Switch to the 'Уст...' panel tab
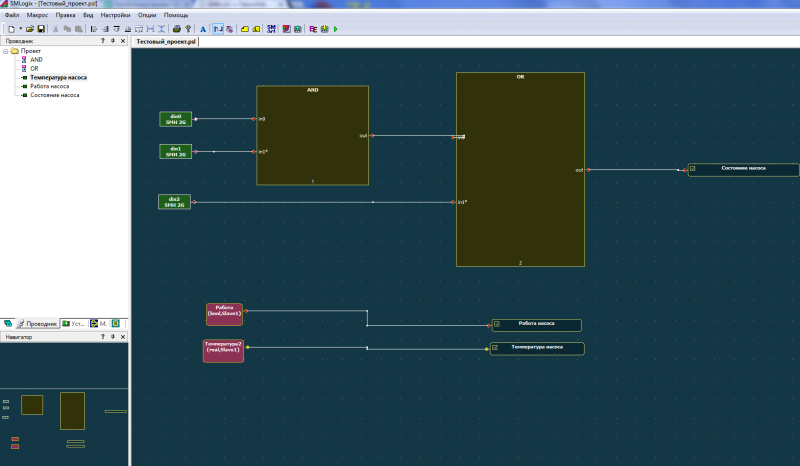This screenshot has height=466, width=800. pos(73,324)
